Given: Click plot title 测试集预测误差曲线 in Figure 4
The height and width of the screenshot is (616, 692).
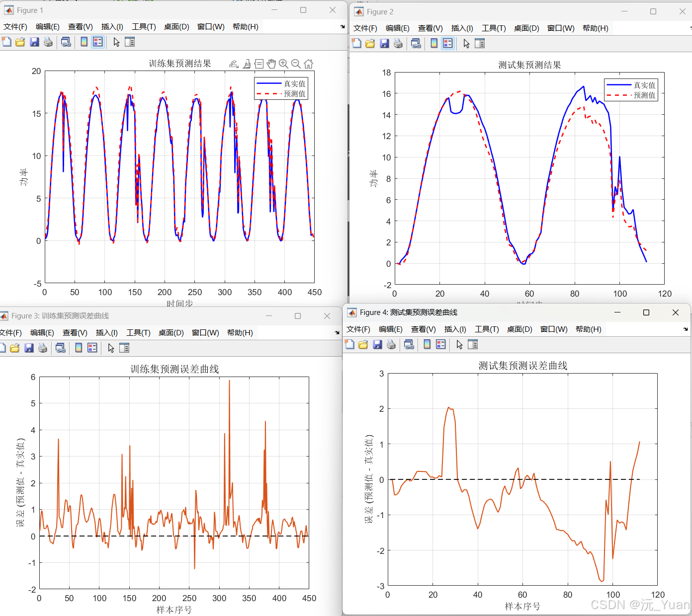Looking at the screenshot, I should 522,366.
